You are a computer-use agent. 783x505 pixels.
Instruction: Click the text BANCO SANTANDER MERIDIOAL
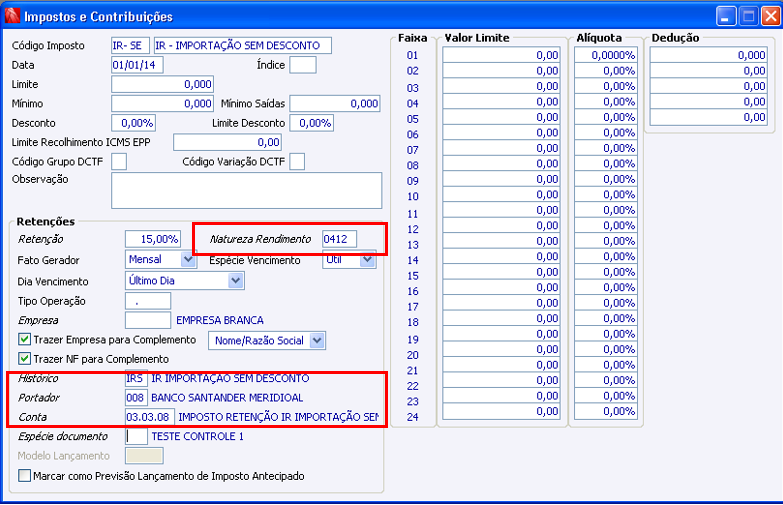(x=227, y=398)
